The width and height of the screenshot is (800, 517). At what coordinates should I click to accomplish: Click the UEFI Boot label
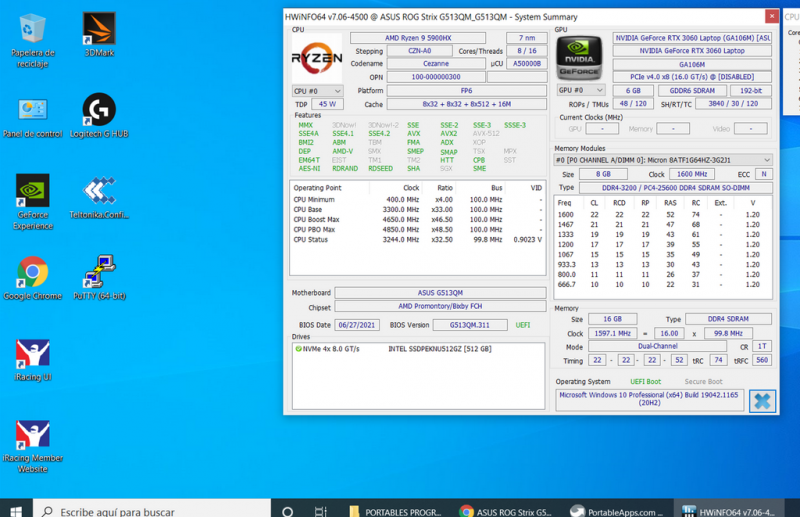pyautogui.click(x=645, y=382)
